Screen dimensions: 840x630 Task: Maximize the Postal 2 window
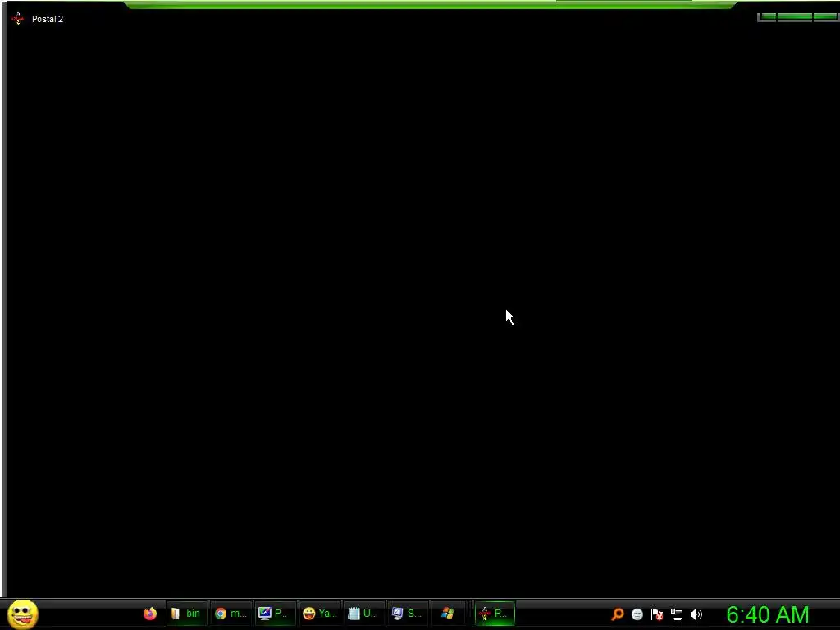pos(794,17)
